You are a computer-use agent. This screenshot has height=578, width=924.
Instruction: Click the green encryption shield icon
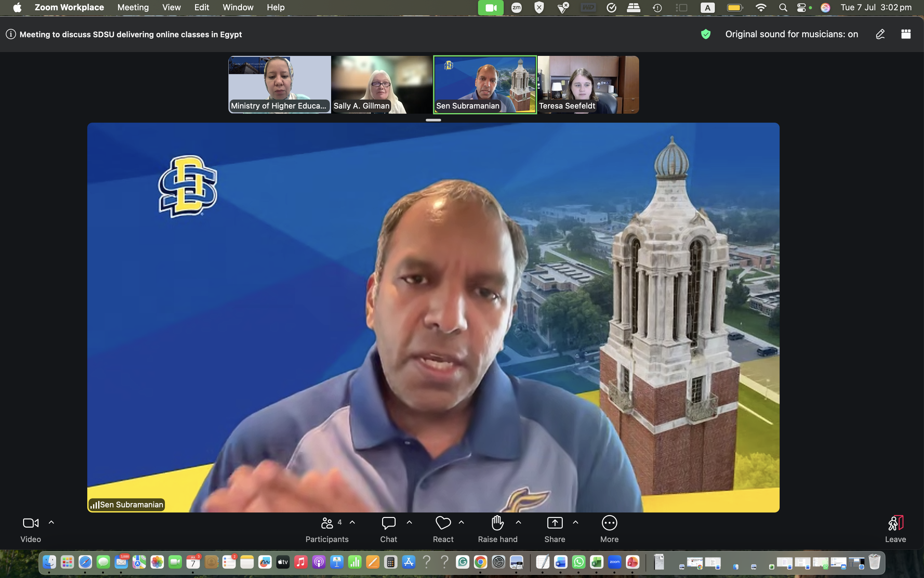pos(706,34)
